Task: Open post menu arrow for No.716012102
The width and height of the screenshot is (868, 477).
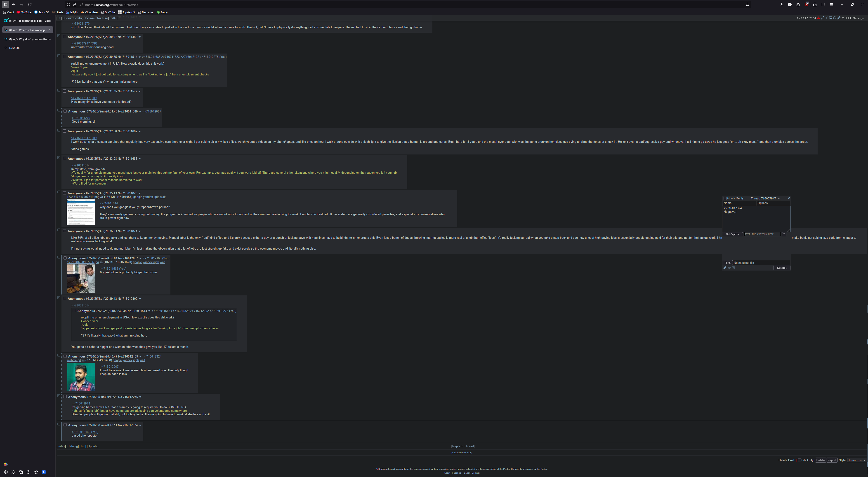Action: (139, 299)
